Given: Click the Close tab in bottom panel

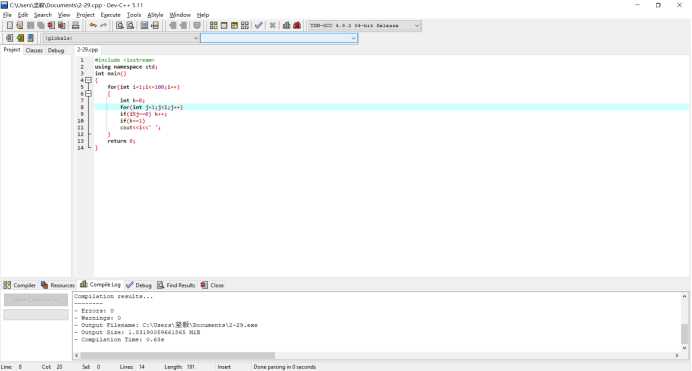Looking at the screenshot, I should [212, 285].
